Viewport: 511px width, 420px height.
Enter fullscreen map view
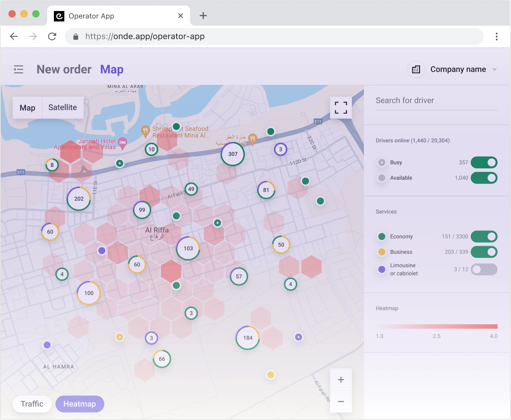[340, 108]
